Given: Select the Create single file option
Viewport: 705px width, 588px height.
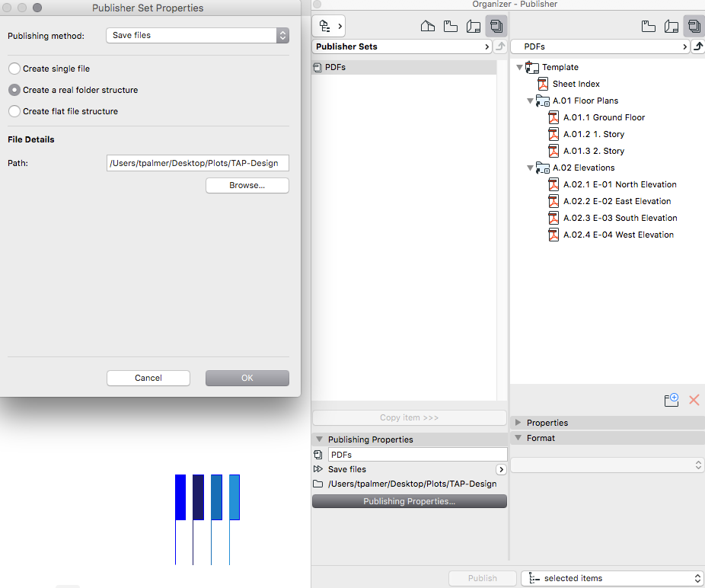Looking at the screenshot, I should [14, 68].
